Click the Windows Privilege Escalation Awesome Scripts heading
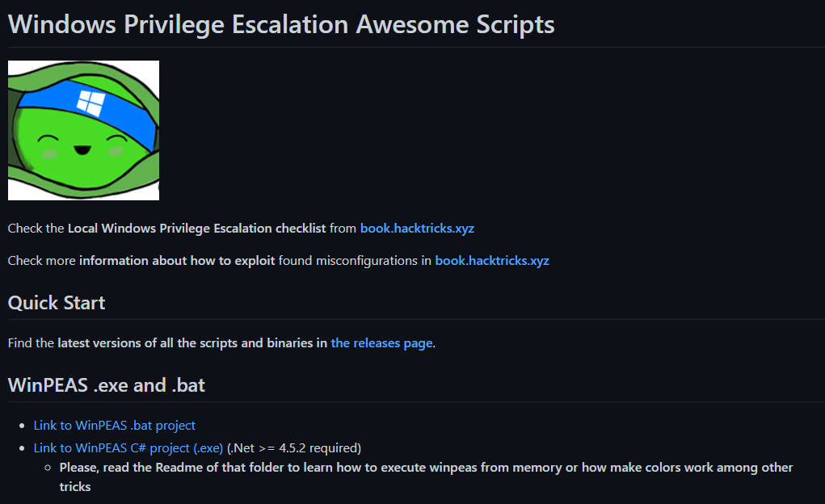825x504 pixels. [x=281, y=24]
